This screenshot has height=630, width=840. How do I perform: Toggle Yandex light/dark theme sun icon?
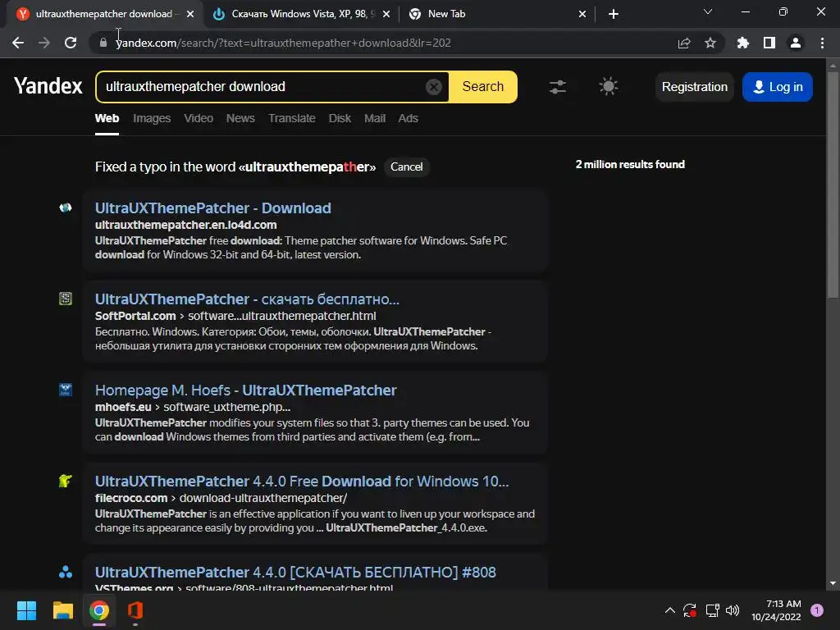pos(608,87)
